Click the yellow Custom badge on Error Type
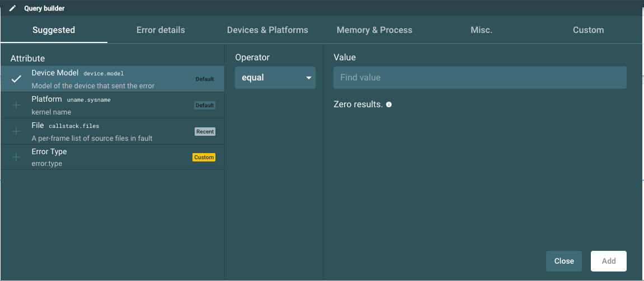This screenshot has height=281, width=644. pyautogui.click(x=204, y=157)
